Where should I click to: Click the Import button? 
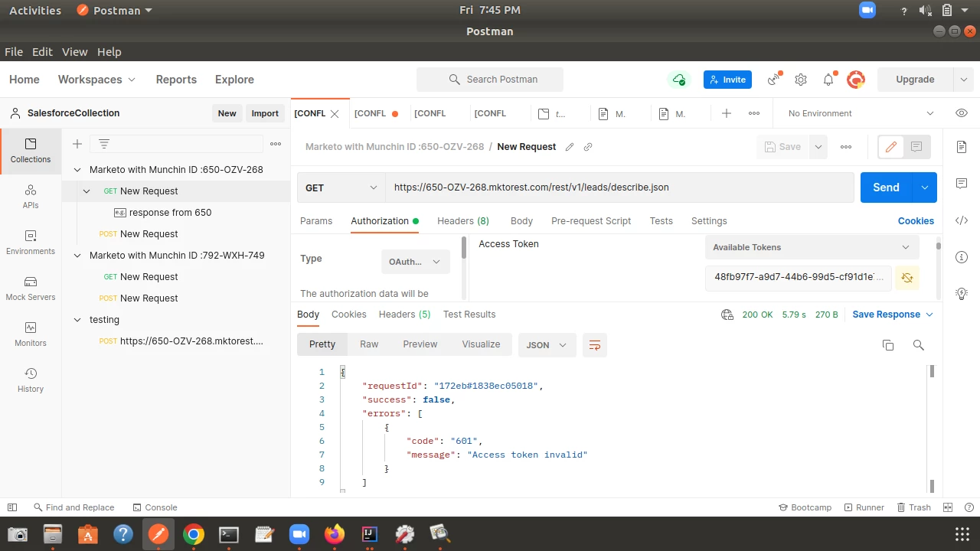click(x=265, y=113)
